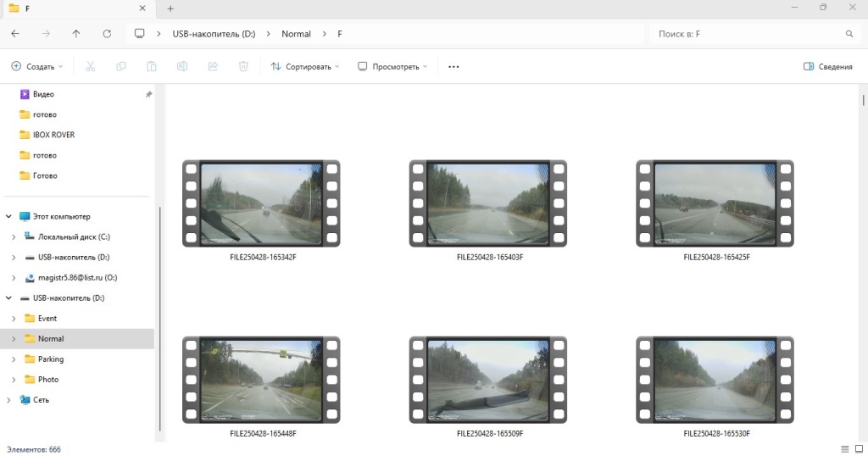Go forward with the forward arrow

click(x=46, y=34)
